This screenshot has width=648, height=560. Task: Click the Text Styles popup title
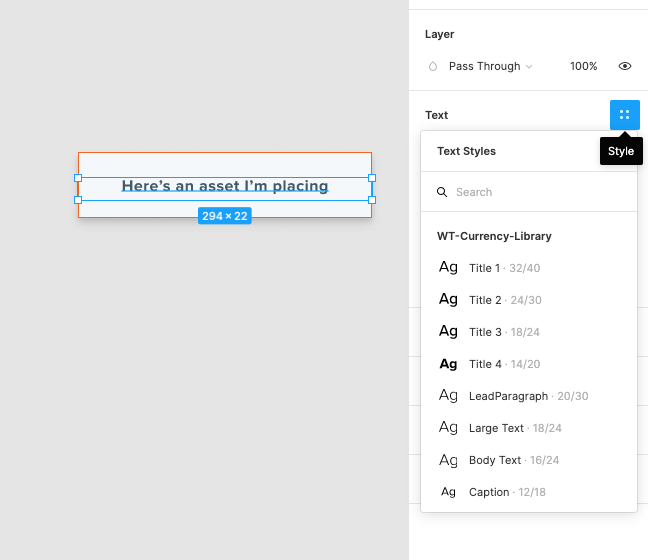coord(466,151)
